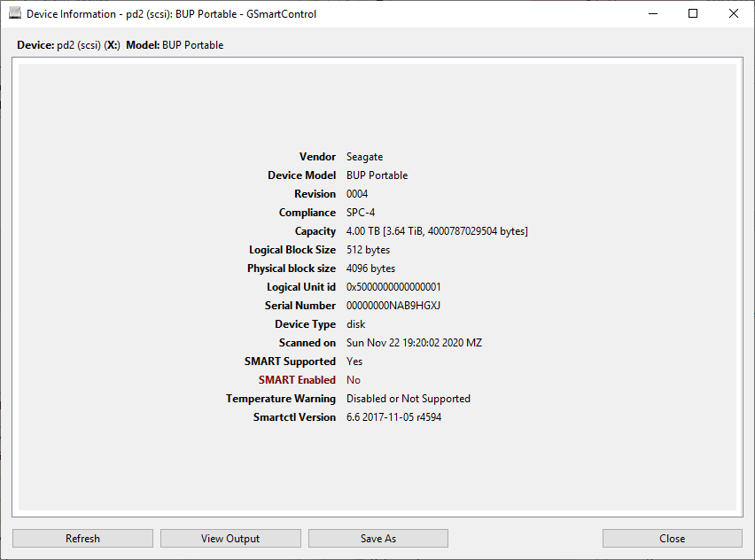Screen dimensions: 755x560
Task: Click the red SMART Enabled value 'No'
Action: pyautogui.click(x=354, y=380)
